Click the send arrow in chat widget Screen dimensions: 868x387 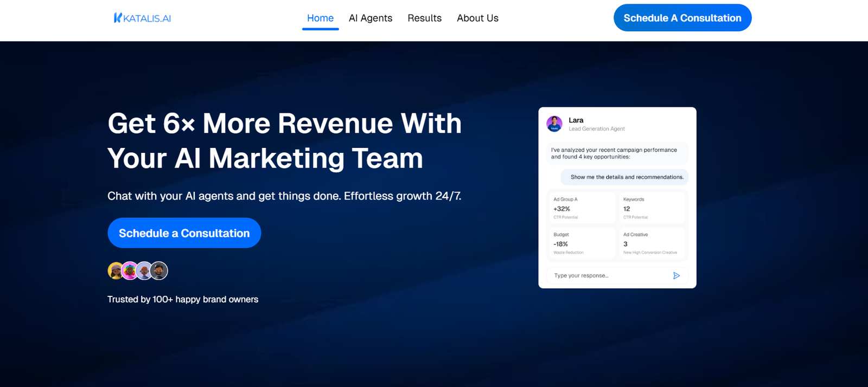[x=676, y=276]
